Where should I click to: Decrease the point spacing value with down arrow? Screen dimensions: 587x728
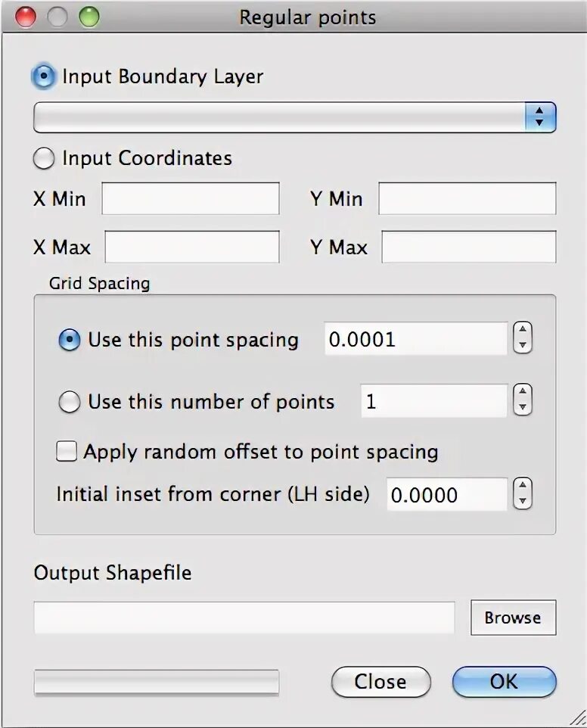522,346
